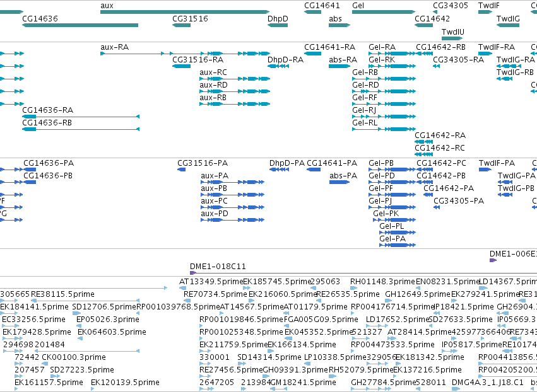Click the aux-PA protein feature

pos(233,182)
